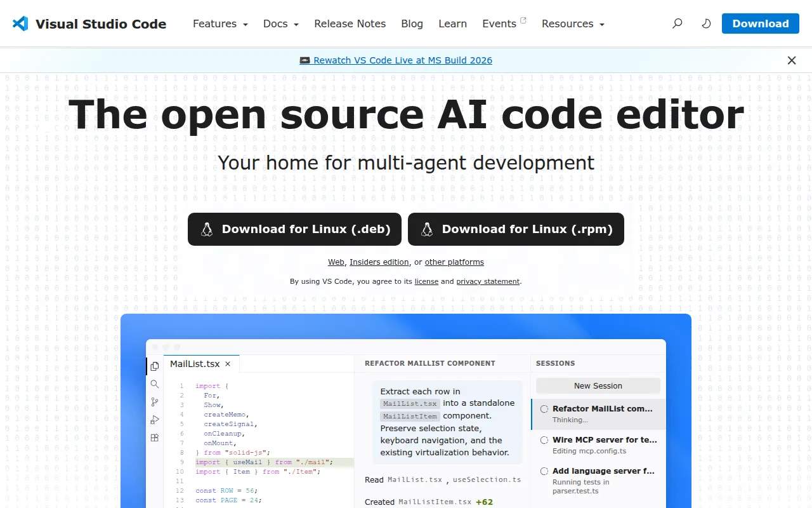This screenshot has width=812, height=508.
Task: Open the Learn page
Action: pyautogui.click(x=453, y=23)
